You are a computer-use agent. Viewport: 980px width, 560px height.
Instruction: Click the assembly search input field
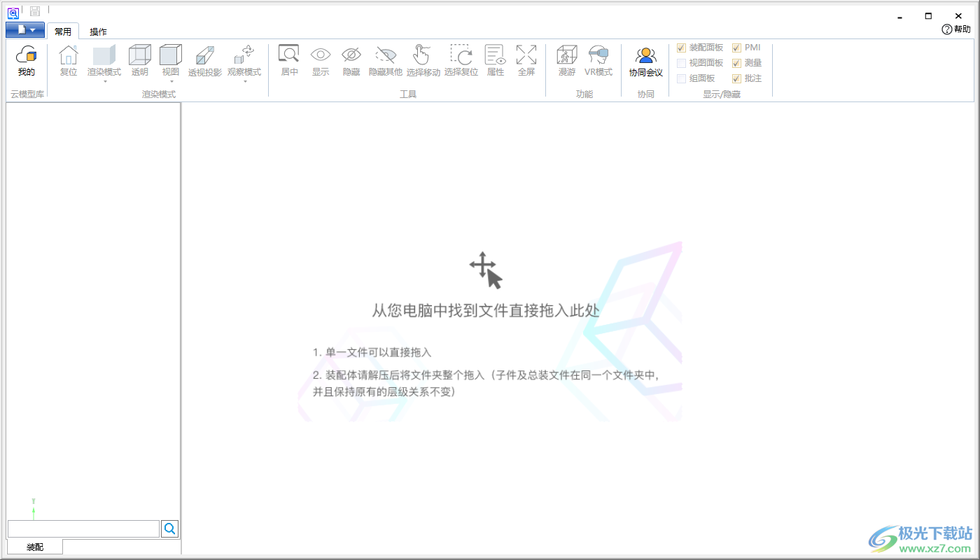[83, 528]
